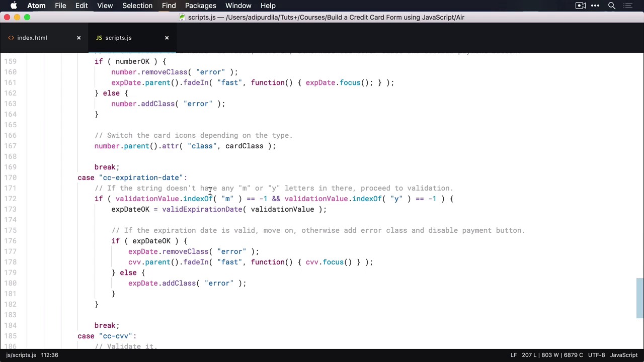The image size is (644, 362).
Task: Click 'cvv.parent().fadeIn' on line 178
Action: [169, 262]
